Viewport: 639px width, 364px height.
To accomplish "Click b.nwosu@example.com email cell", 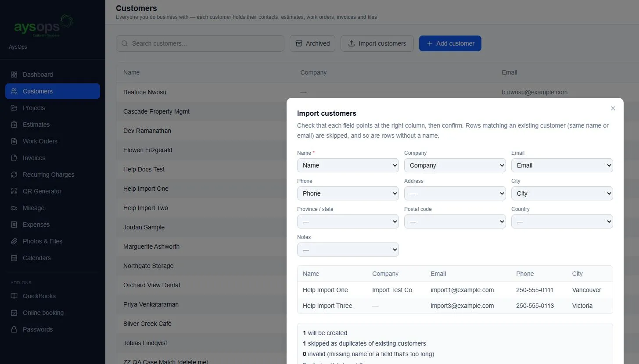I will tap(535, 92).
